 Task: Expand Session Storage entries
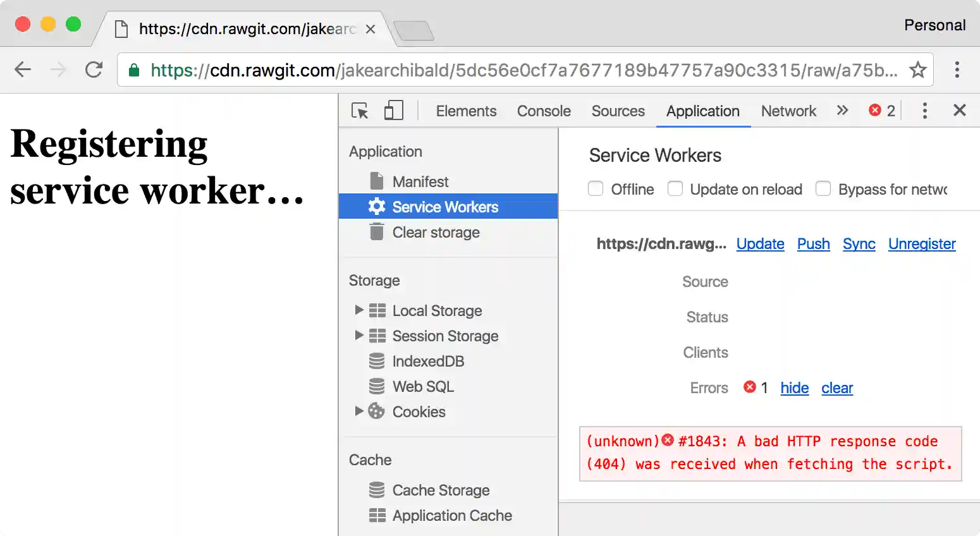(359, 336)
